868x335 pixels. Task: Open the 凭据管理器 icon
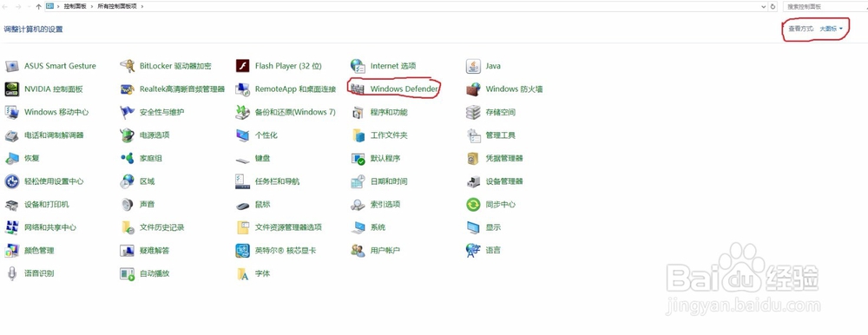(x=473, y=158)
